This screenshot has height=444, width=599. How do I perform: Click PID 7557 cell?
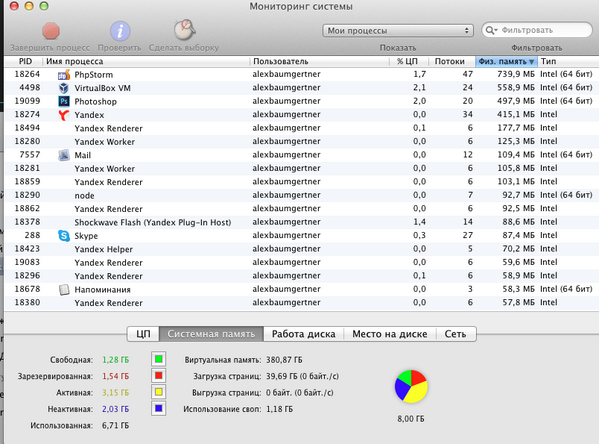tap(30, 155)
